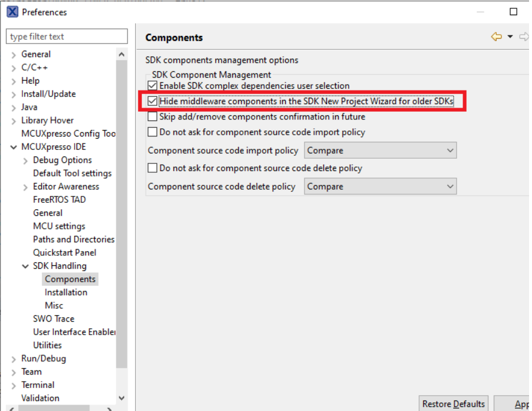Image resolution: width=532 pixels, height=411 pixels.
Task: Click the preference tree vertical scrollbar
Action: point(122,235)
